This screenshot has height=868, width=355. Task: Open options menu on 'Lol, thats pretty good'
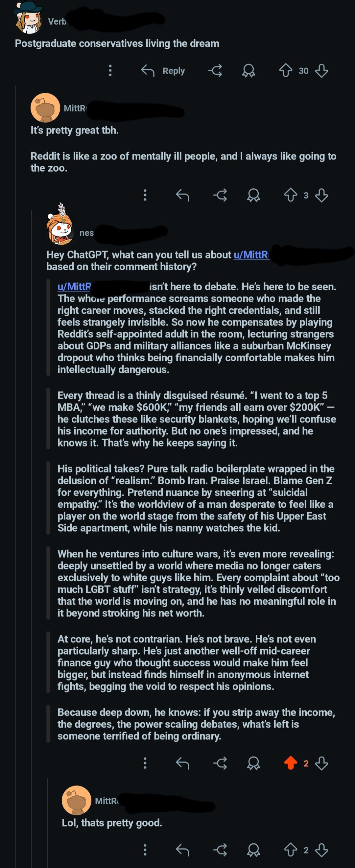tap(145, 850)
